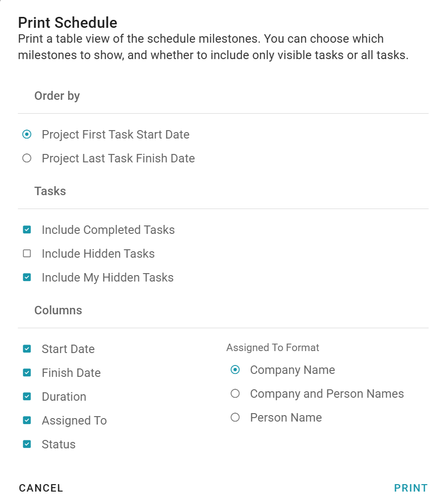444x504 pixels.
Task: Pick Person Name assigned-to format
Action: (236, 418)
